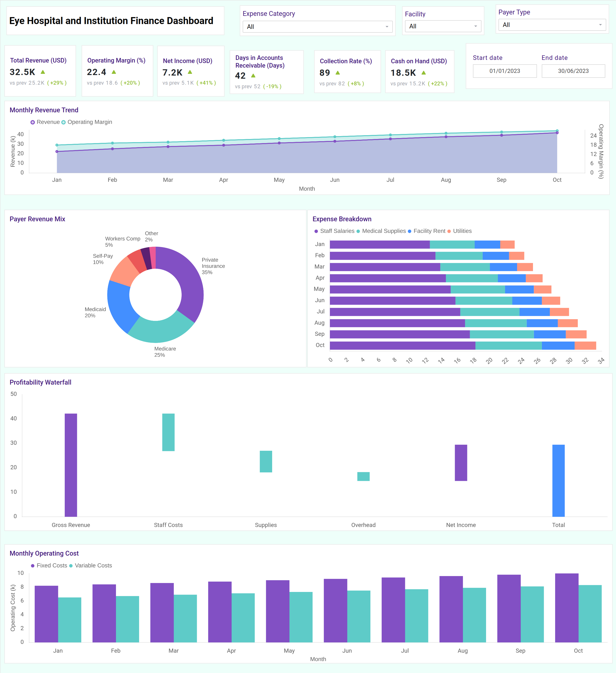
Task: Click the Net Income value 7.2K
Action: coord(172,72)
